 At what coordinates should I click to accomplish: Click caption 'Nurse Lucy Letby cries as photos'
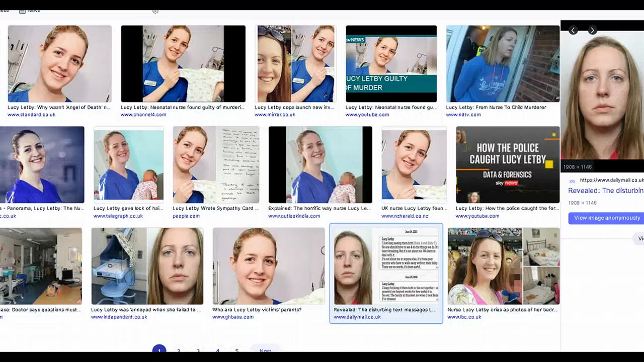pos(503,310)
